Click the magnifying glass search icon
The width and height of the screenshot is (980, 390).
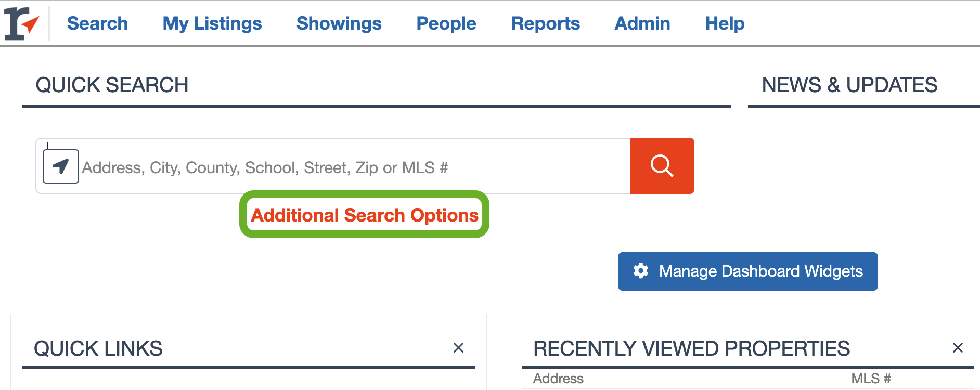click(662, 165)
